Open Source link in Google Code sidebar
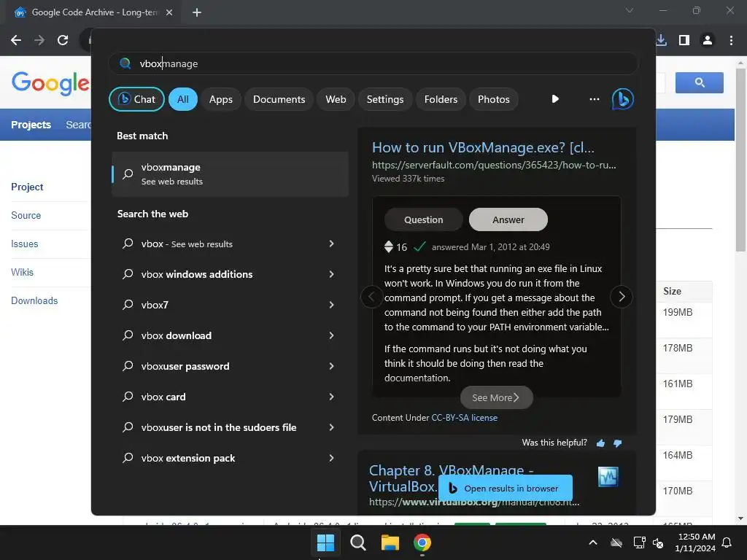 (x=26, y=215)
